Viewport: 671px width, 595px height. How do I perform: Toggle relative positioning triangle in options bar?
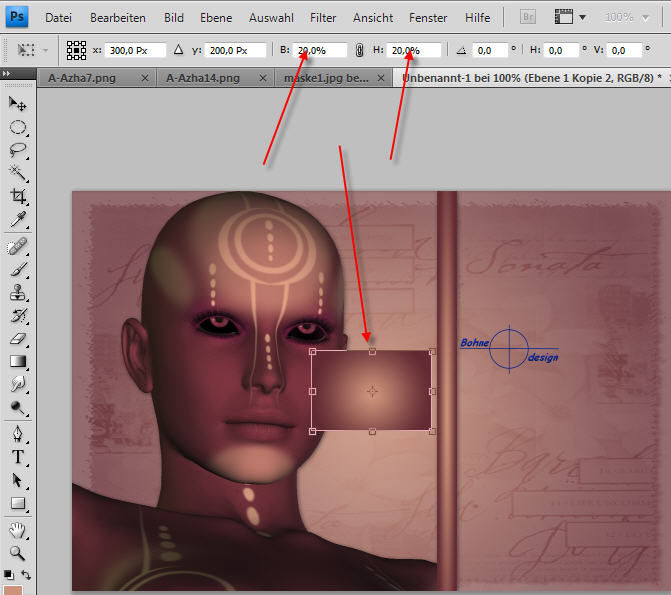178,50
